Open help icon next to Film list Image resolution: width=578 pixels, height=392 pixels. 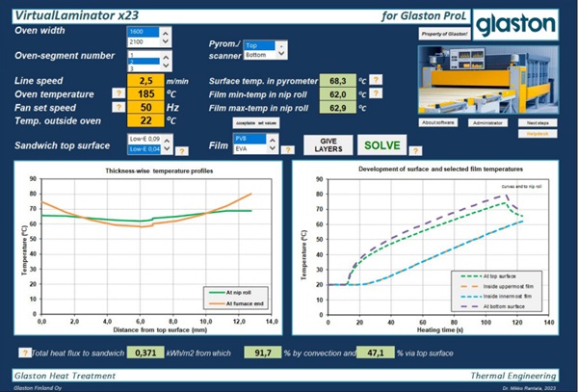287,150
